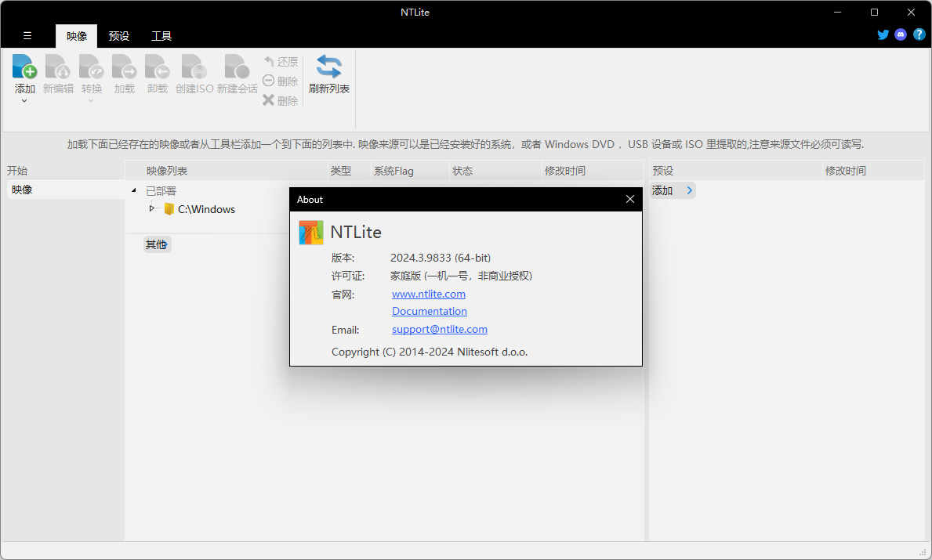Click the 其他 group label

point(157,244)
